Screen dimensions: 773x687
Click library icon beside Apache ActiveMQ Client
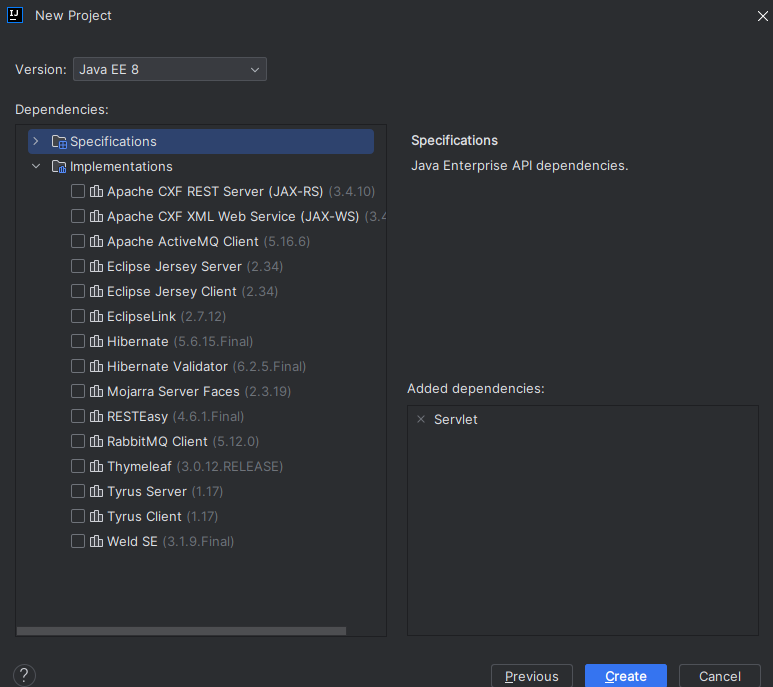[x=97, y=241]
